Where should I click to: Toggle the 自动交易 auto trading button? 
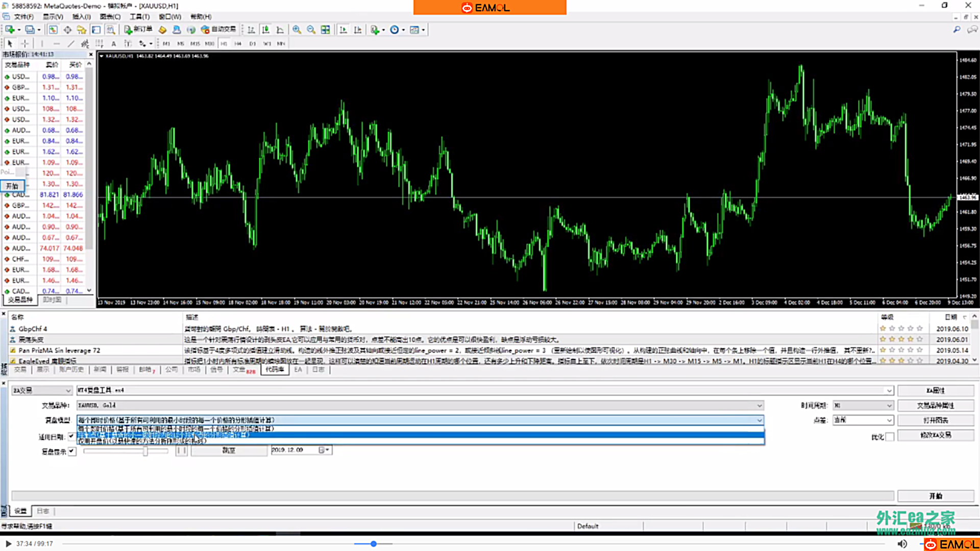click(x=218, y=30)
